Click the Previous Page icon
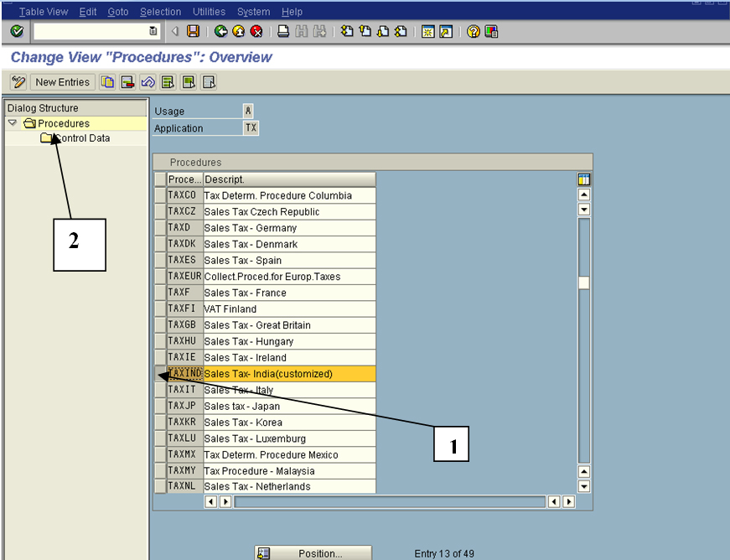 (365, 31)
